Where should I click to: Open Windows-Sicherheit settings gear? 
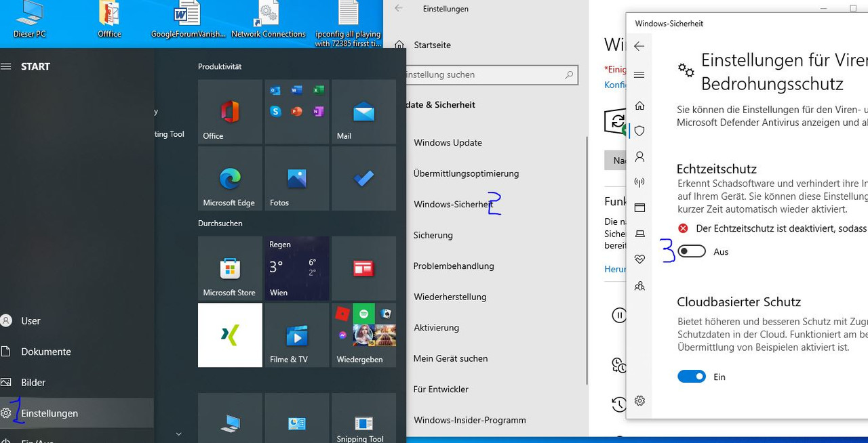pos(639,401)
